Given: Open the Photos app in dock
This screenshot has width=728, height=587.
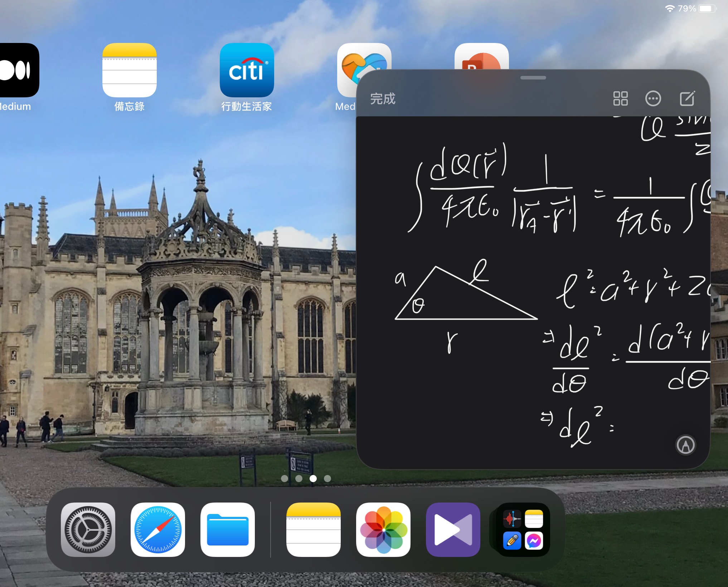Looking at the screenshot, I should [383, 529].
